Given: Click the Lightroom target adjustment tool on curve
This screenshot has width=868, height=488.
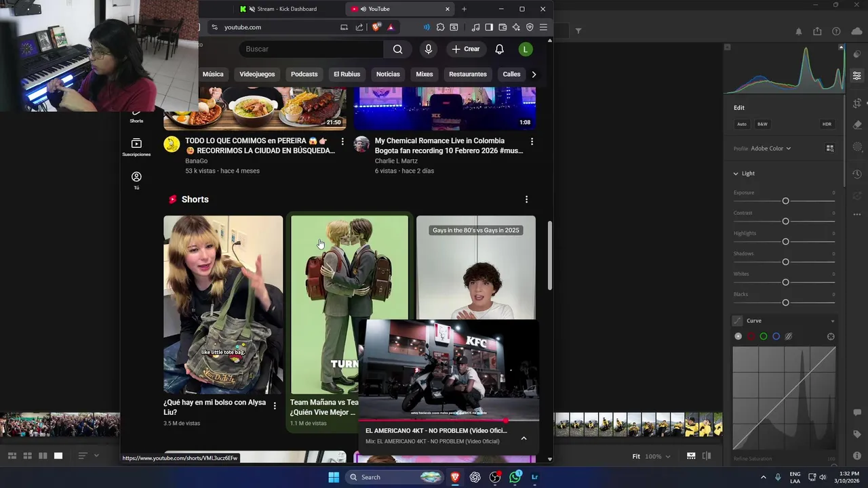Looking at the screenshot, I should click(831, 336).
